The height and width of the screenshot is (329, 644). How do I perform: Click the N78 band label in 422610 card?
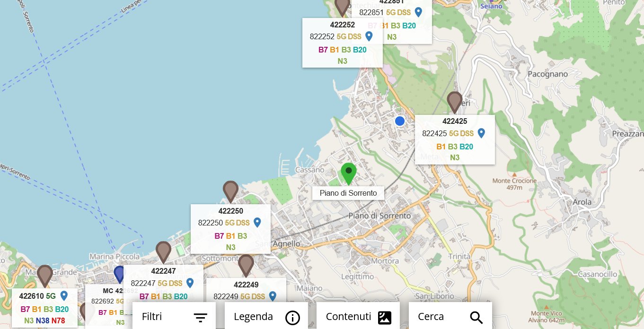click(58, 321)
